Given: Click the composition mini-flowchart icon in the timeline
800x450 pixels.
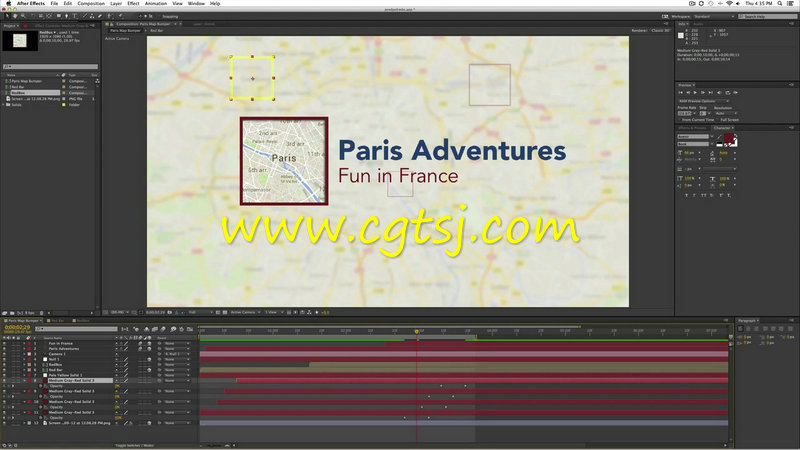Looking at the screenshot, I should (x=124, y=329).
